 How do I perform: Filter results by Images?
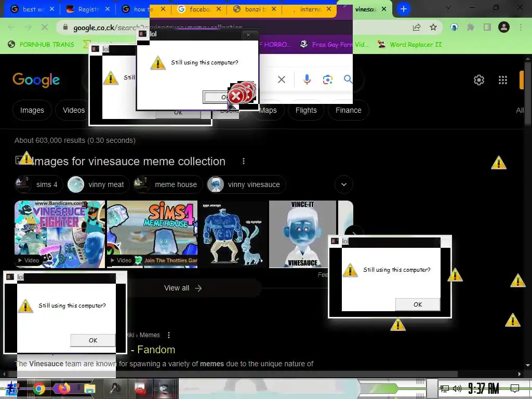tap(32, 110)
